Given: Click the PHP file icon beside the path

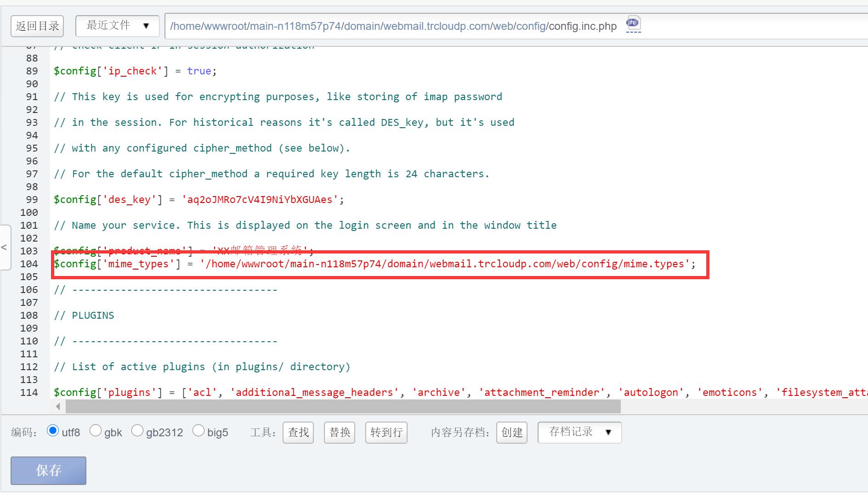Looking at the screenshot, I should [x=633, y=23].
